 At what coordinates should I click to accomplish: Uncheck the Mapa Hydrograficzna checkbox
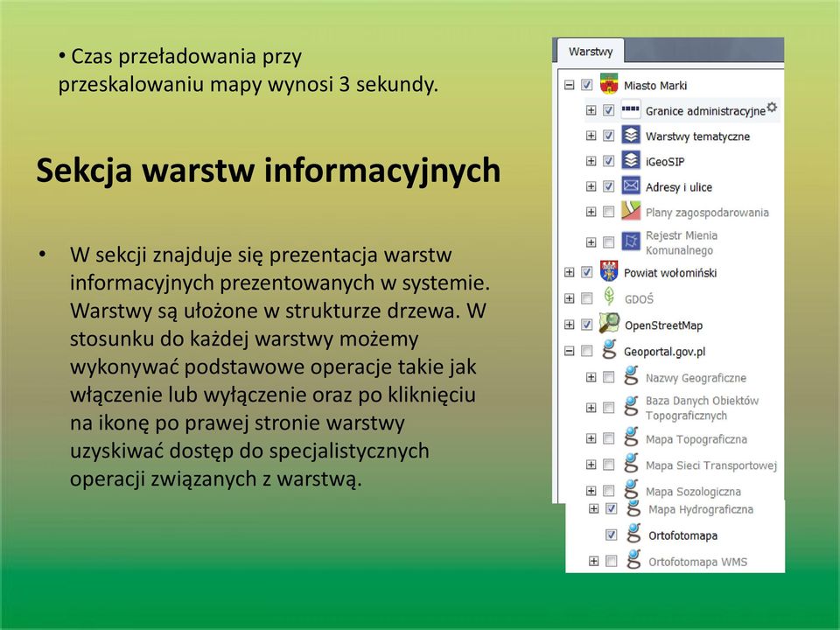(612, 509)
